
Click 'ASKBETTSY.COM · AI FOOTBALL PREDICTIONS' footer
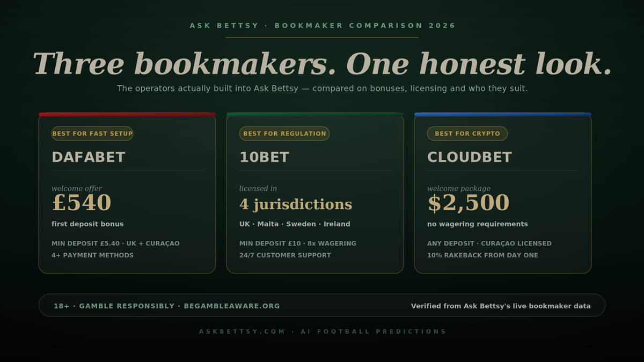(x=323, y=331)
